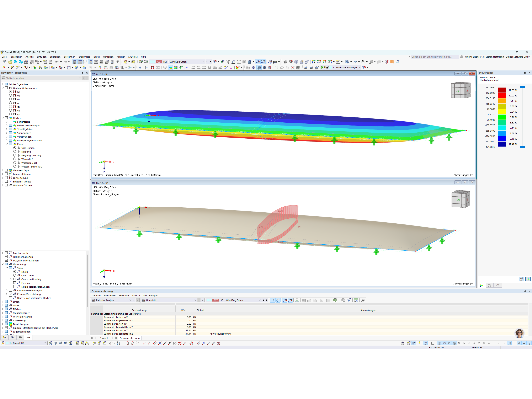The width and height of the screenshot is (532, 399).
Task: Click the red X delete icon
Action: [x=293, y=68]
